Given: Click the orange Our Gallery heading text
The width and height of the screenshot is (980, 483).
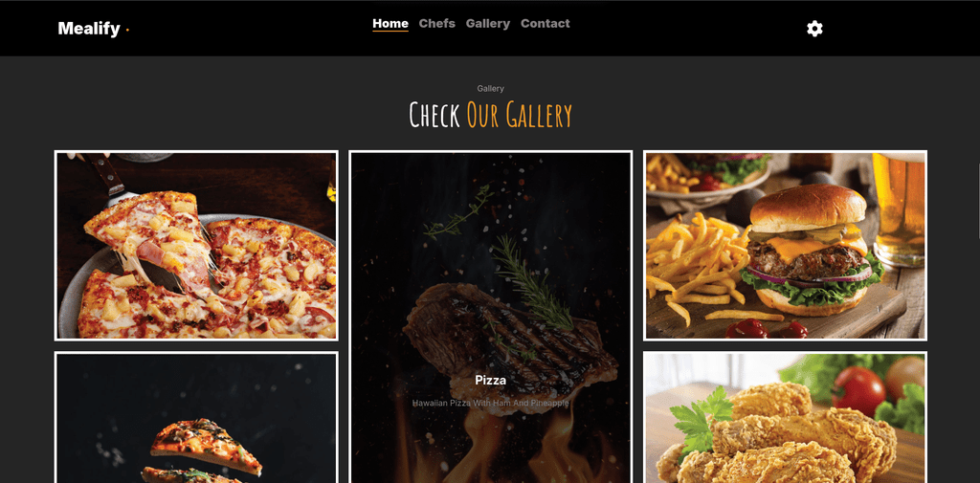Looking at the screenshot, I should pyautogui.click(x=520, y=115).
